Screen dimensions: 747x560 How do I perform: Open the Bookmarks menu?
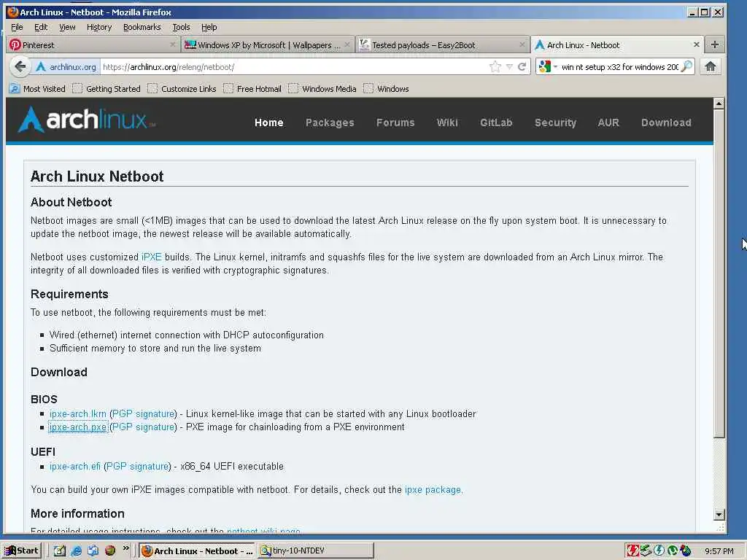tap(142, 27)
